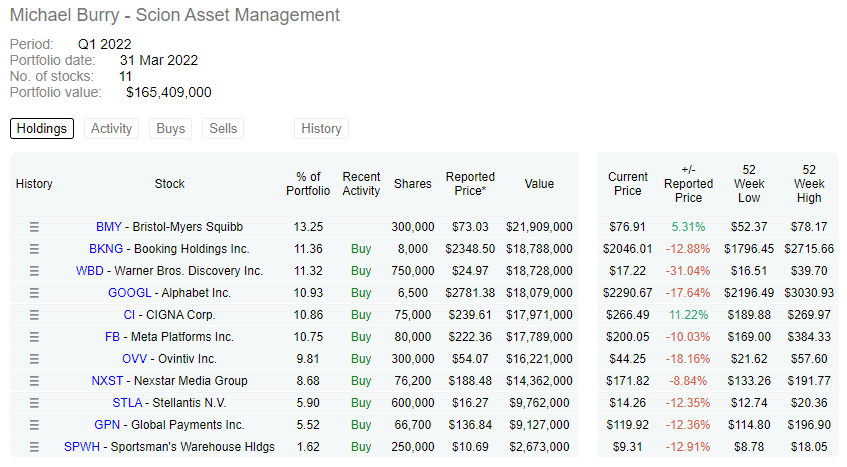Click the Stock column header
Viewport: 847px width, 467px height.
tap(170, 184)
